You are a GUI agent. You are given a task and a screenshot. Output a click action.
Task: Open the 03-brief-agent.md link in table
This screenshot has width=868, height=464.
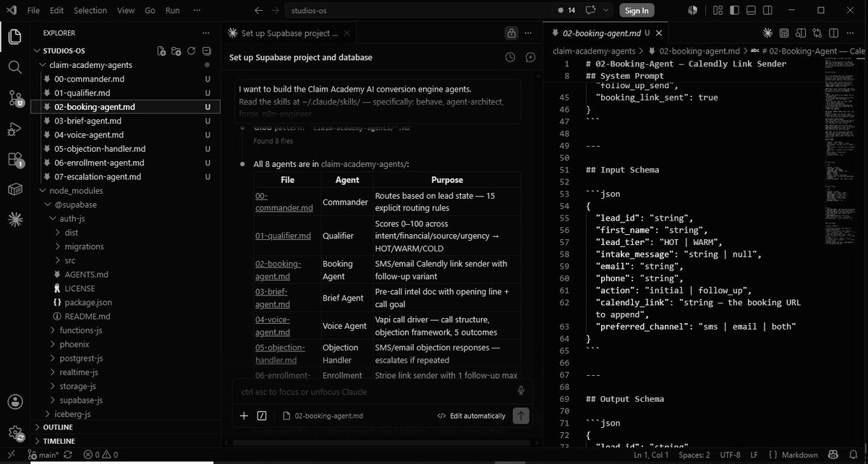coord(271,297)
